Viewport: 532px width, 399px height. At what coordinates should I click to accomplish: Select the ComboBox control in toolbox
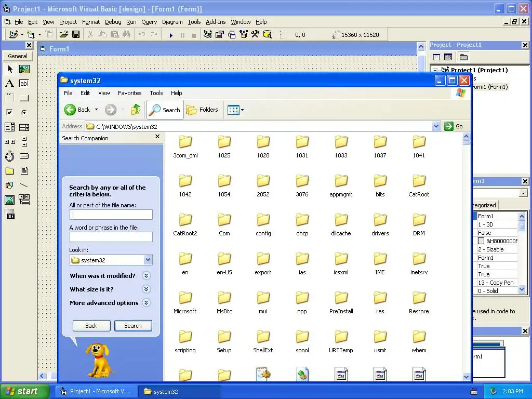pos(10,127)
